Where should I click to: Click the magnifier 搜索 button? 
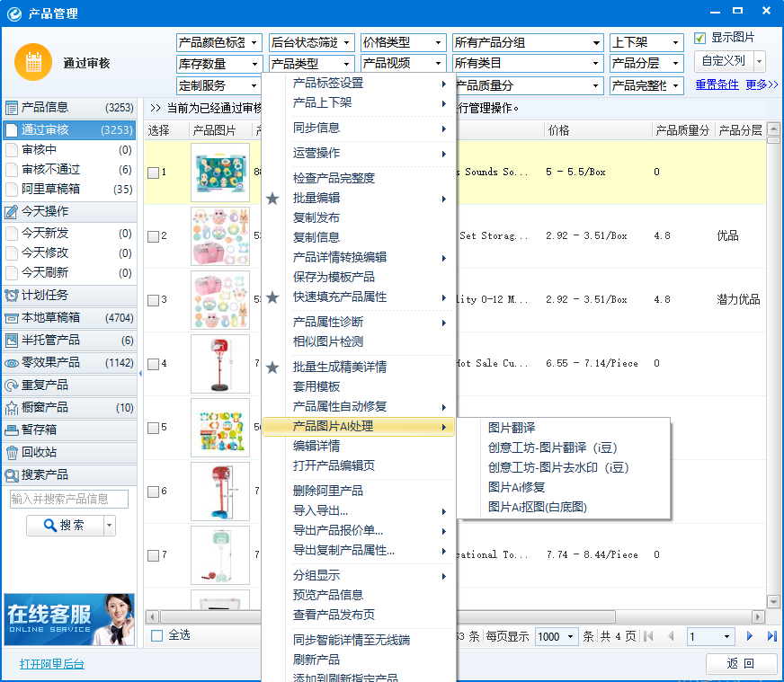point(65,526)
